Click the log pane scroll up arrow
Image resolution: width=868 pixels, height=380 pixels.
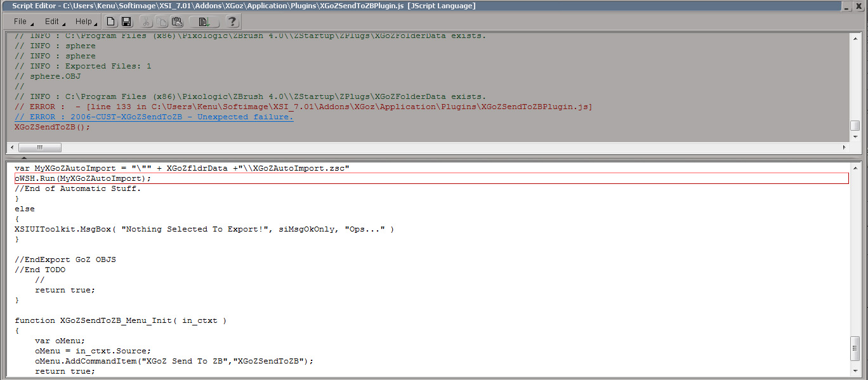[x=855, y=38]
